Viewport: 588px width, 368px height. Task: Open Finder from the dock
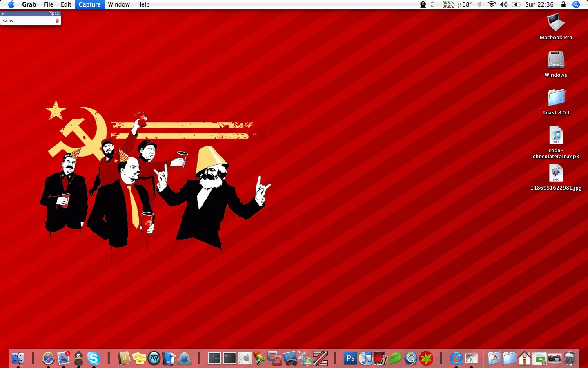pyautogui.click(x=18, y=359)
